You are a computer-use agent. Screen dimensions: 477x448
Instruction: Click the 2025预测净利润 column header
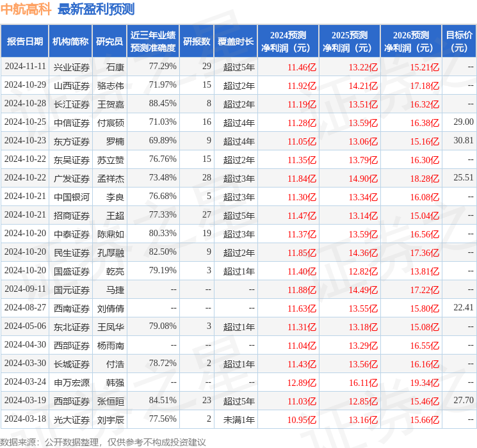(350, 42)
